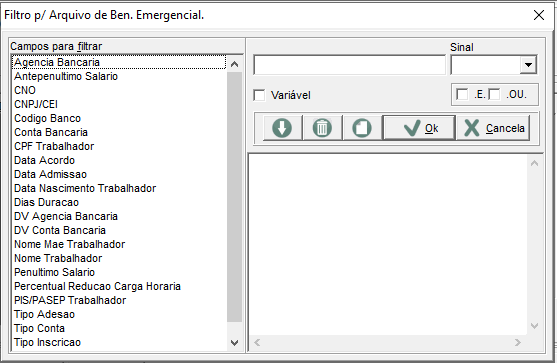557x363 pixels.
Task: Enable the Variável checkbox
Action: [x=259, y=95]
